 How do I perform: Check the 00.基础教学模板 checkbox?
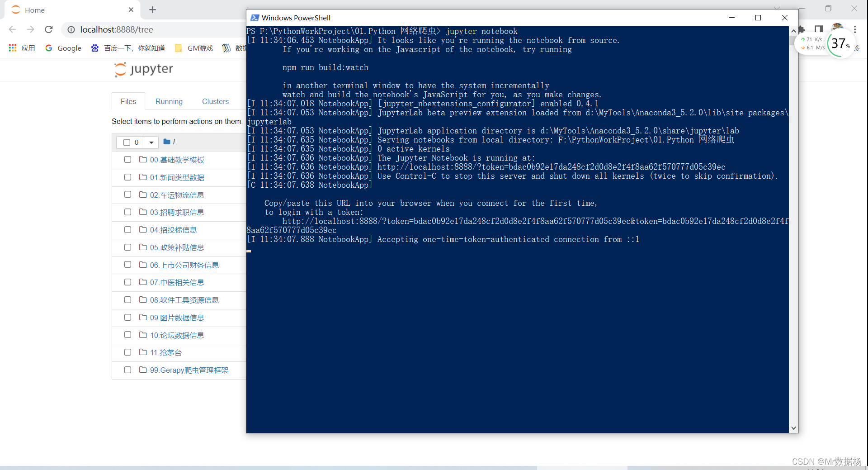tap(128, 160)
